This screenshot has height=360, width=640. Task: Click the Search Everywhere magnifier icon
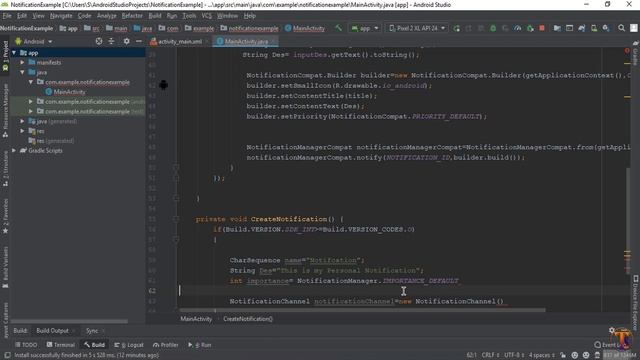pyautogui.click(x=621, y=28)
